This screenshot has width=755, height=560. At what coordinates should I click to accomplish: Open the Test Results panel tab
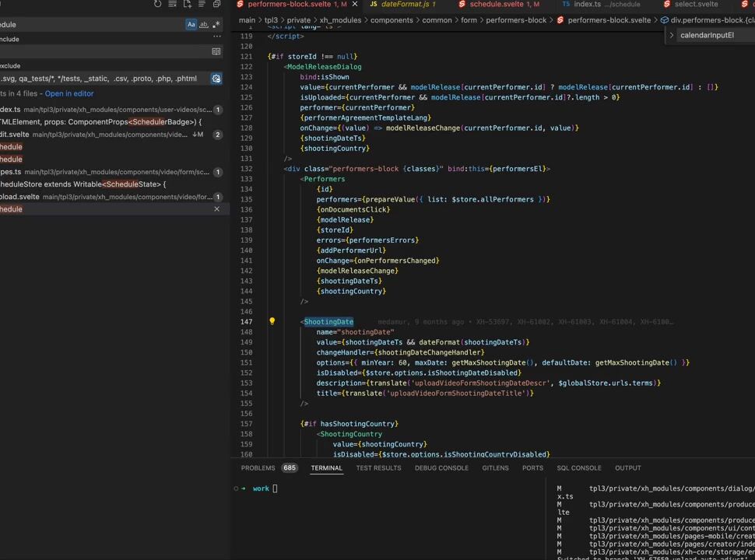coord(378,468)
